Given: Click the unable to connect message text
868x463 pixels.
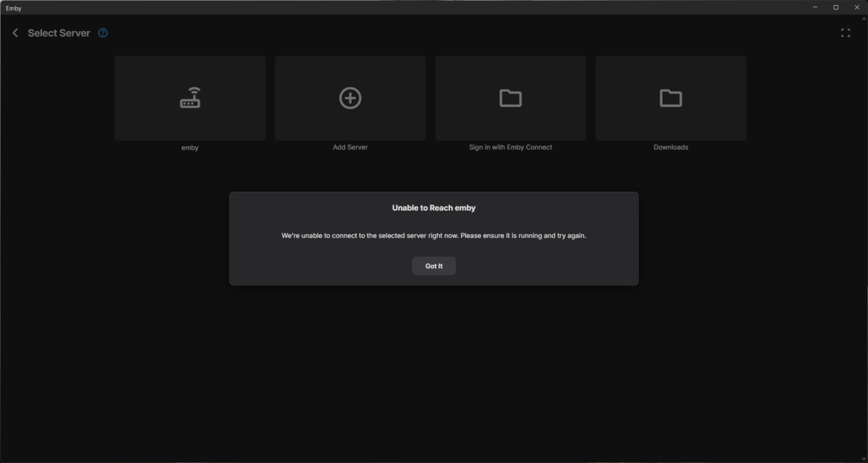Looking at the screenshot, I should pos(434,236).
